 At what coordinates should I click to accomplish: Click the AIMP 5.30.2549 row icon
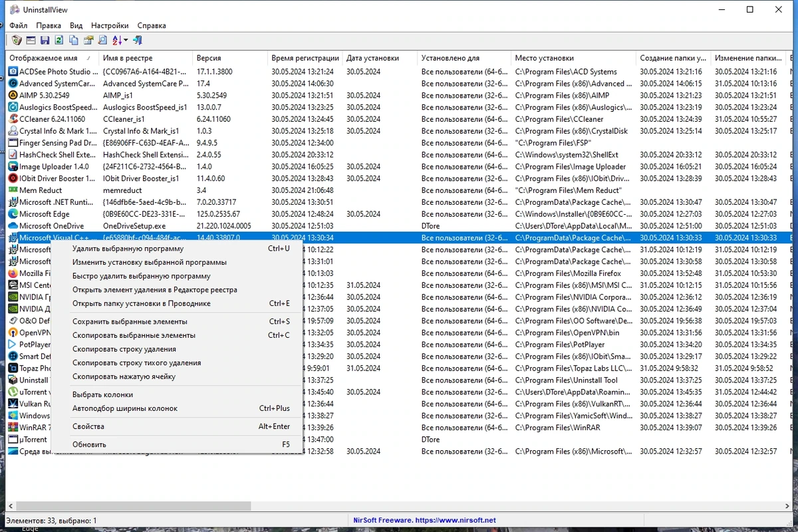13,96
